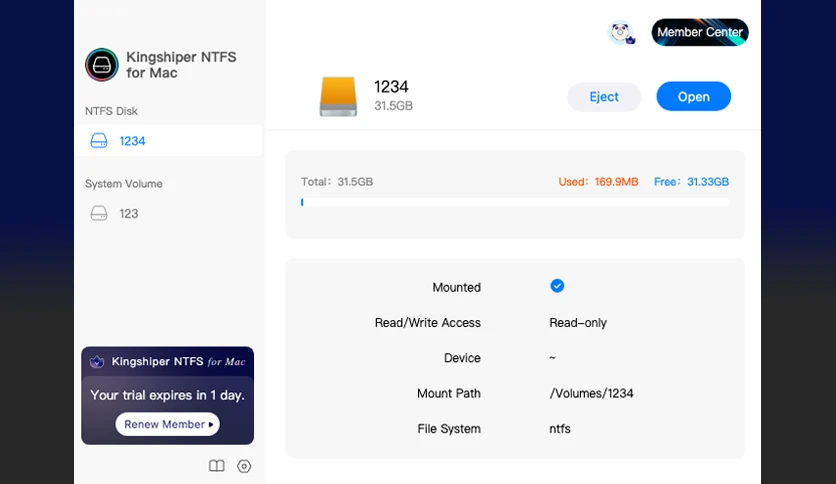Click the Kingshiper NTFS app logo
Screen dimensions: 836x484
point(102,65)
